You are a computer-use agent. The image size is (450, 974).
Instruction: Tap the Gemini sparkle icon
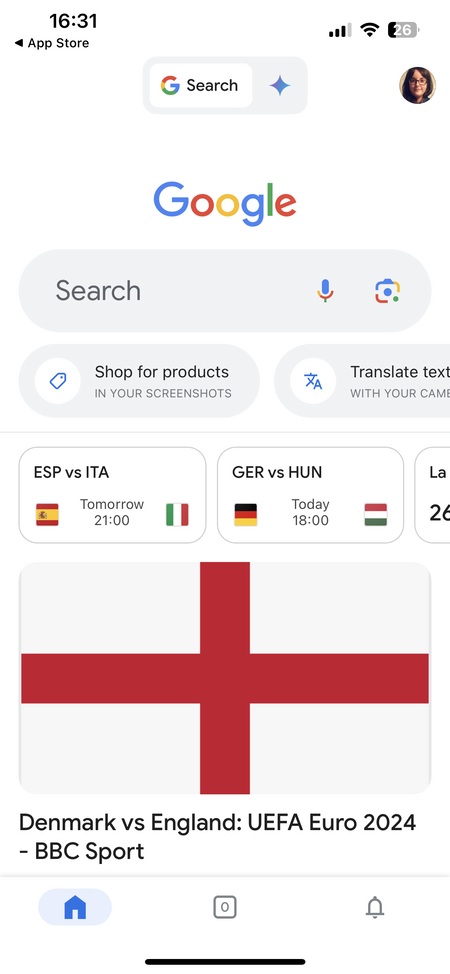[x=280, y=86]
